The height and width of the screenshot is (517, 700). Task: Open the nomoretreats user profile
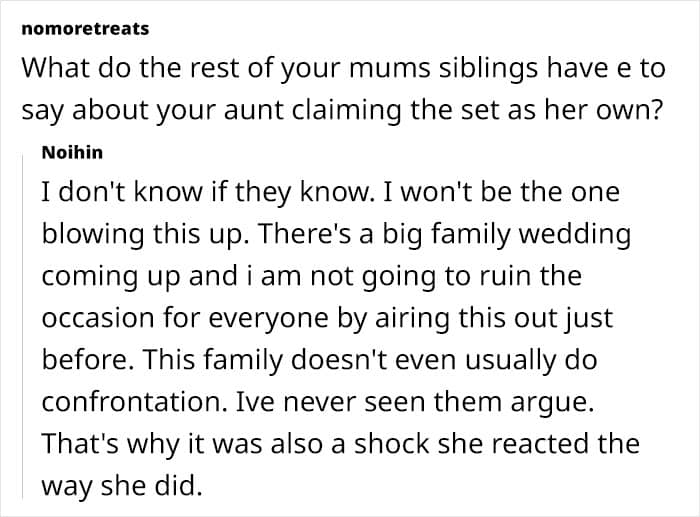pos(85,28)
